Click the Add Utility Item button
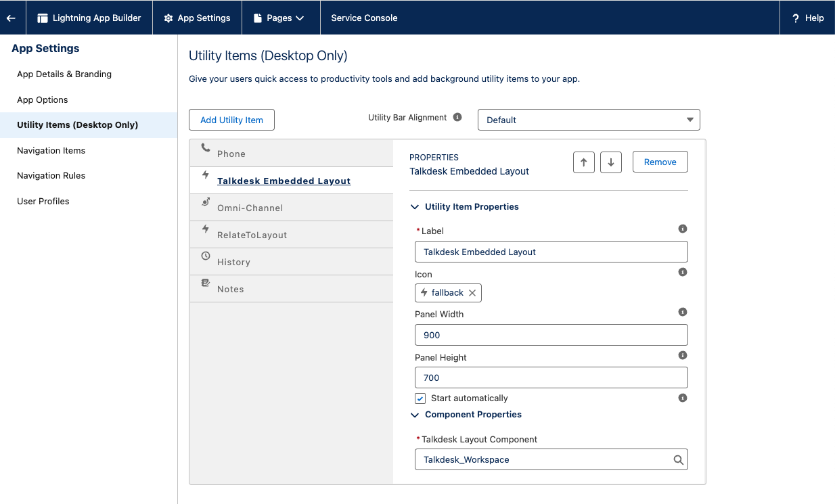This screenshot has height=504, width=835. pos(231,120)
